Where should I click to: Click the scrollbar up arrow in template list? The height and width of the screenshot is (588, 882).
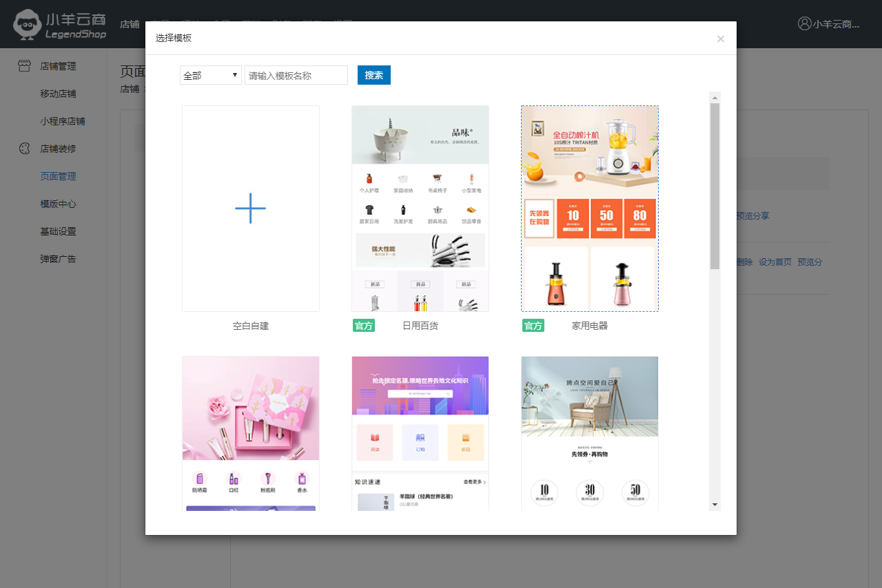[x=715, y=97]
